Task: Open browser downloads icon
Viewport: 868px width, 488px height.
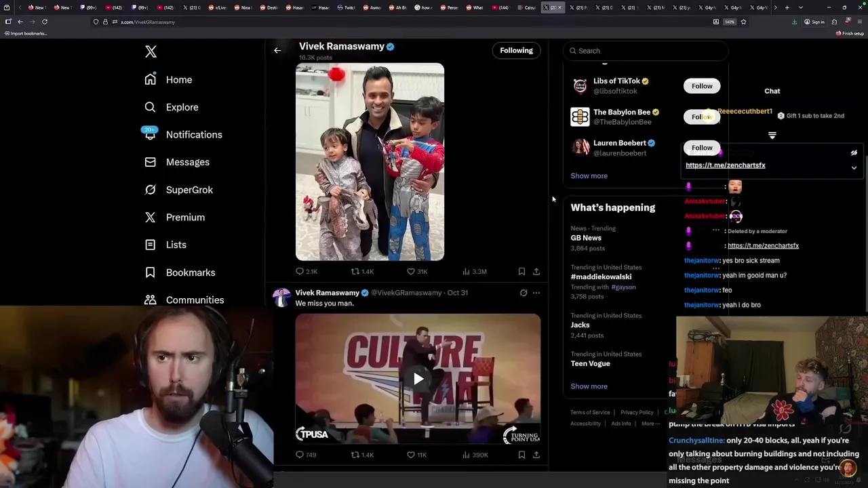Action: [794, 22]
